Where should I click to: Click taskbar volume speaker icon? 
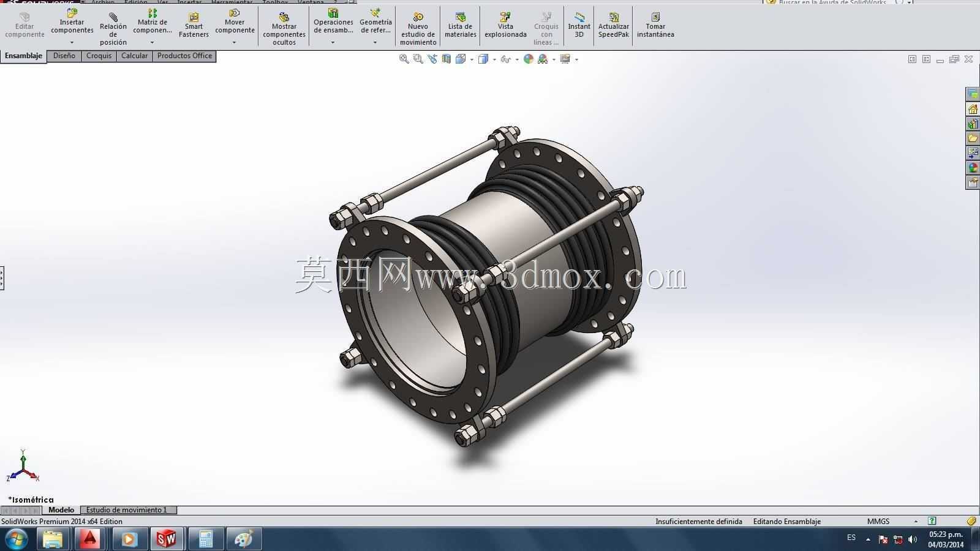pyautogui.click(x=913, y=539)
